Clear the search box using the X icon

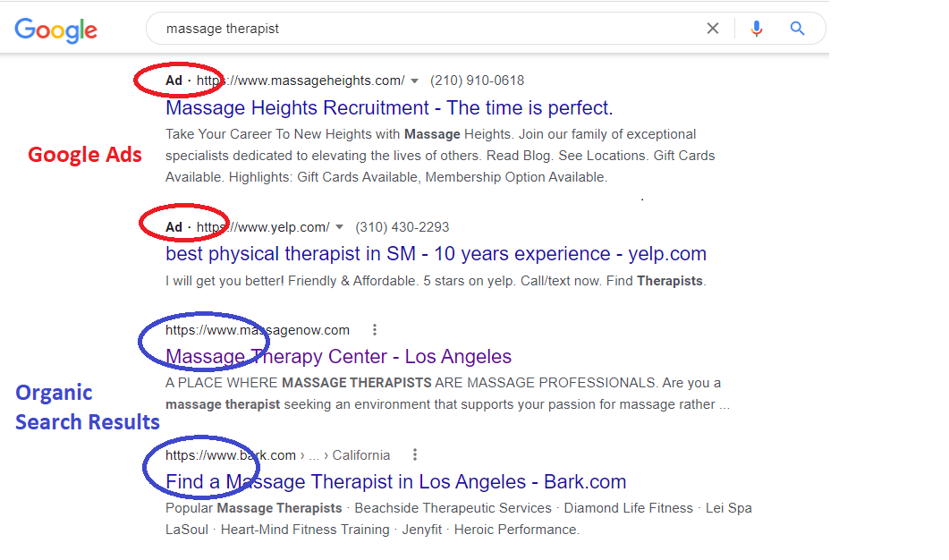712,28
